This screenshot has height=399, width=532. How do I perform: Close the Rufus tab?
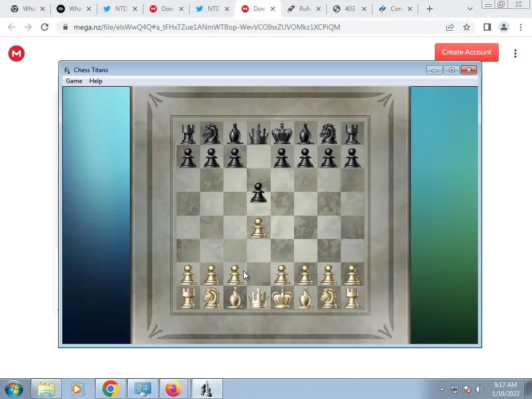pos(318,9)
